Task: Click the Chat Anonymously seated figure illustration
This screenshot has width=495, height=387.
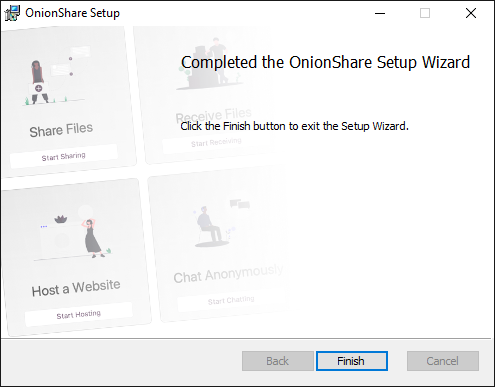Action: (x=212, y=227)
